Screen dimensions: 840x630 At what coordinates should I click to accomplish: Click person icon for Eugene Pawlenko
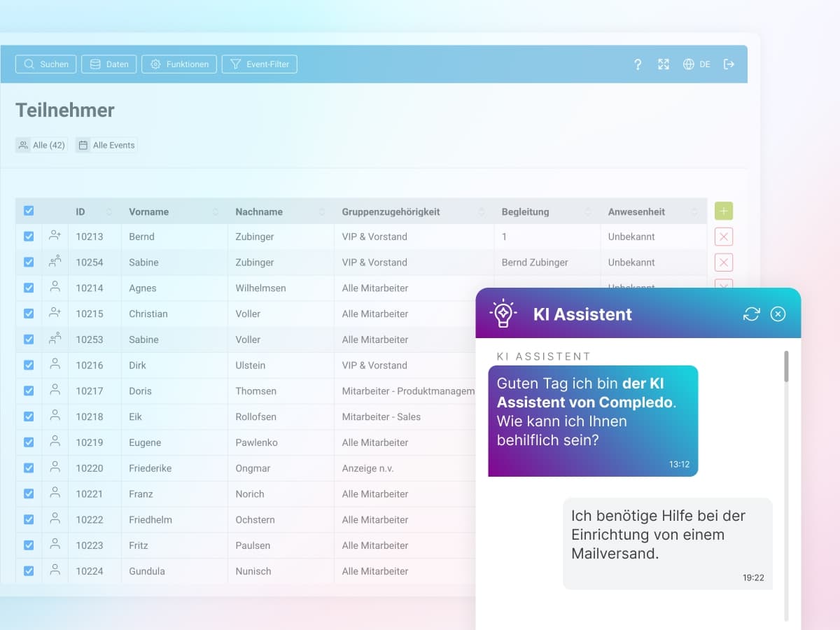click(55, 442)
